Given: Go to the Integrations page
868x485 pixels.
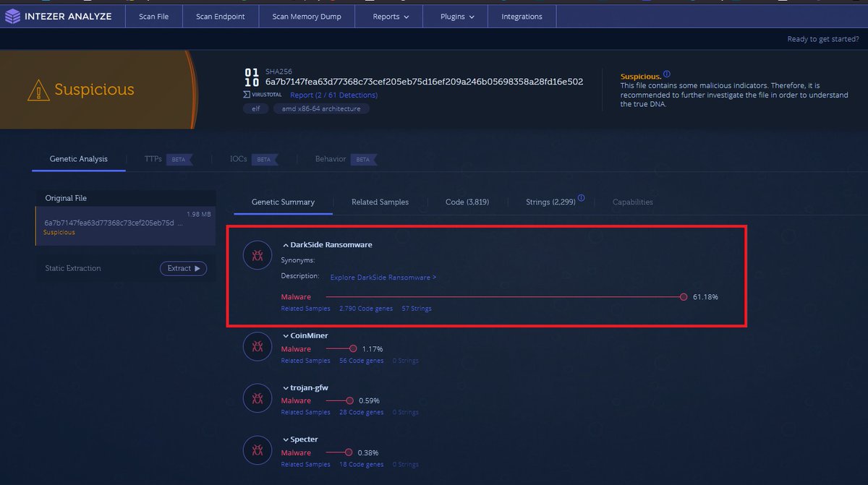Looking at the screenshot, I should pyautogui.click(x=522, y=16).
